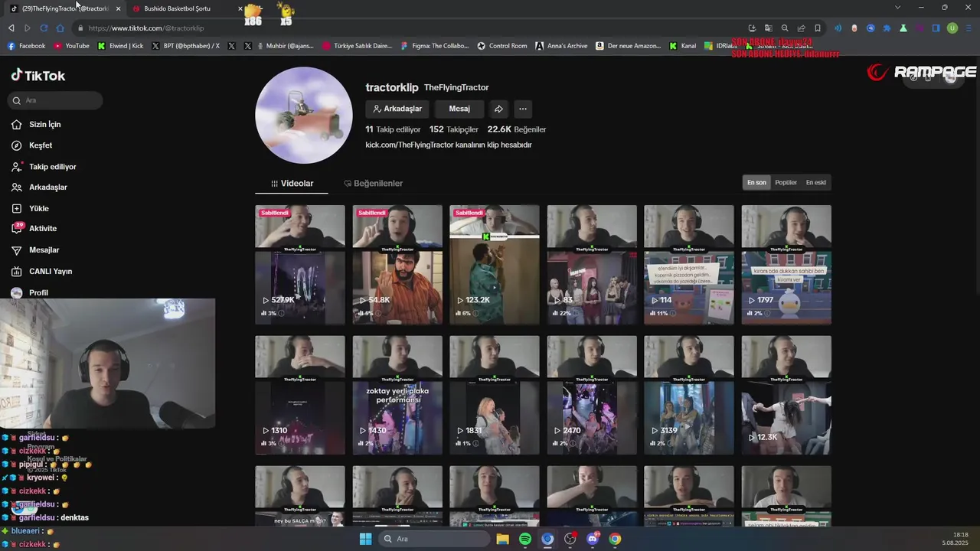Open Elwind | Kick bookmark

[120, 46]
